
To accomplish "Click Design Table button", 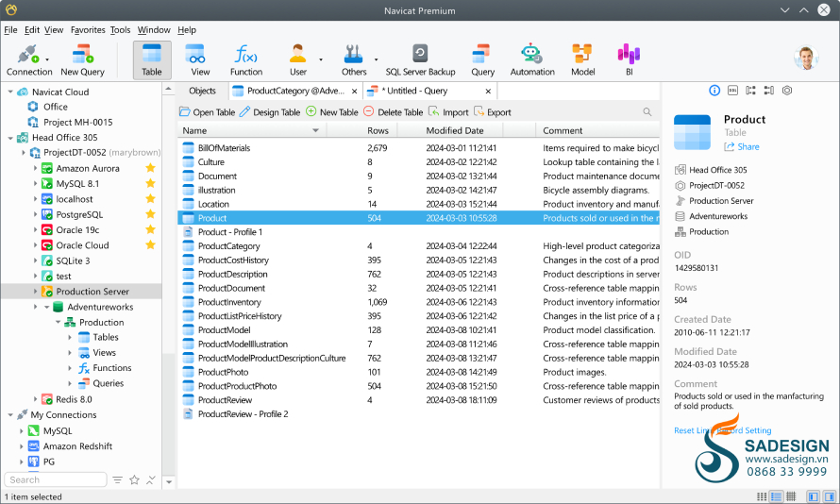I will (x=270, y=112).
